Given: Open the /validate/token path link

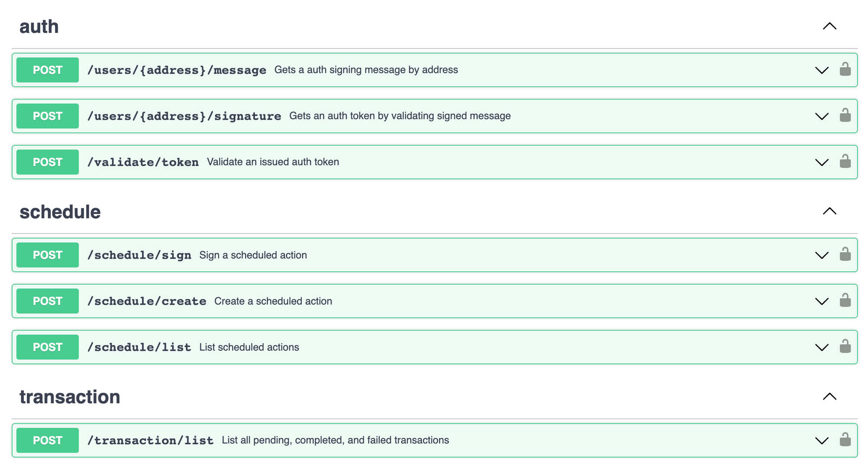Looking at the screenshot, I should coord(143,162).
